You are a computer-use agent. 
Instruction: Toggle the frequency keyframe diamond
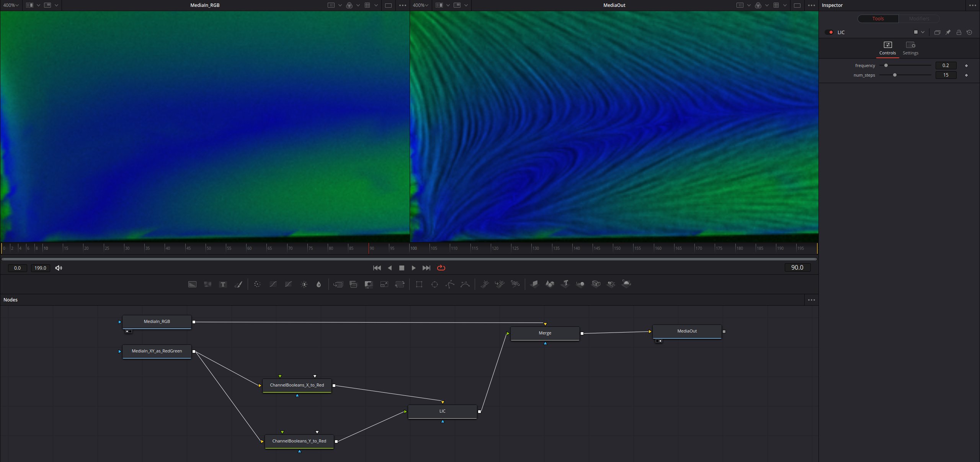click(966, 66)
